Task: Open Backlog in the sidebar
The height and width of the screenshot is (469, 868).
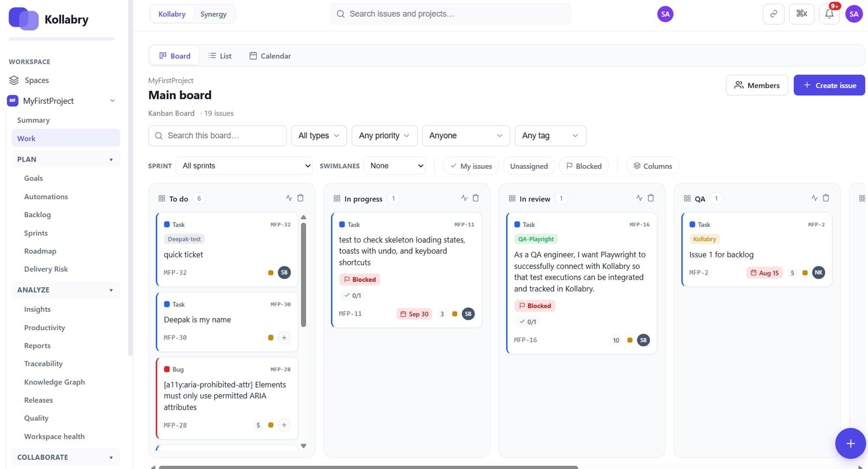Action: (37, 214)
